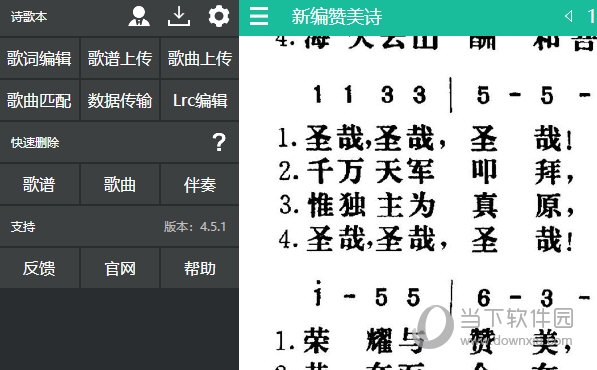Open the user account profile icon
The image size is (597, 370).
pyautogui.click(x=139, y=16)
